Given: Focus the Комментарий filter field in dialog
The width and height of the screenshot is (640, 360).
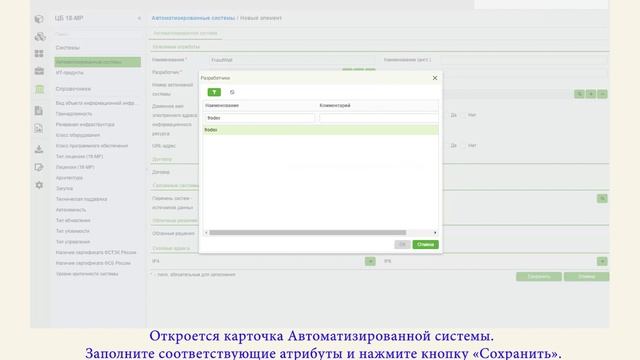Looking at the screenshot, I should click(378, 118).
